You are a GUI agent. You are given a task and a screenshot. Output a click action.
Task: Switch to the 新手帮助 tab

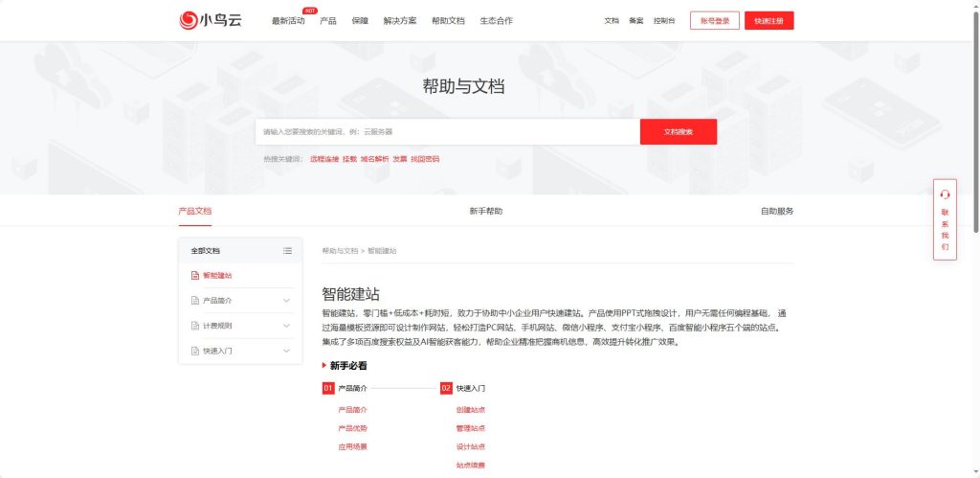tap(485, 211)
